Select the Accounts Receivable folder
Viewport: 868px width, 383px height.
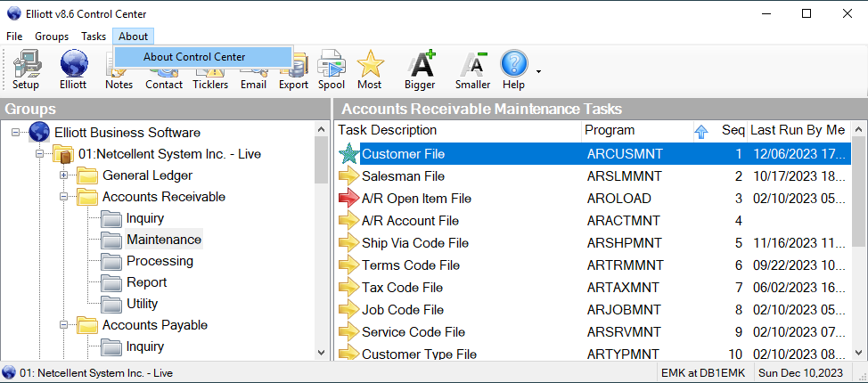click(x=164, y=197)
